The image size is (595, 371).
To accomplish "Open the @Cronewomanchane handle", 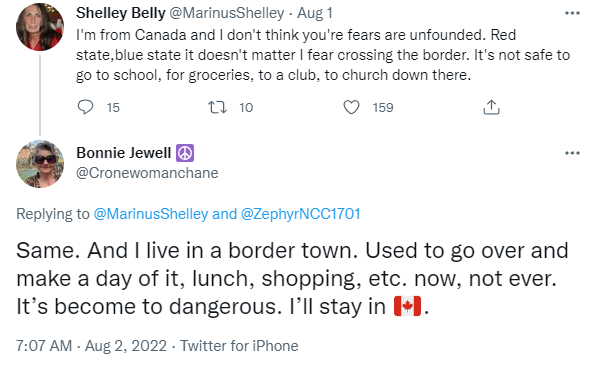I will pyautogui.click(x=147, y=173).
